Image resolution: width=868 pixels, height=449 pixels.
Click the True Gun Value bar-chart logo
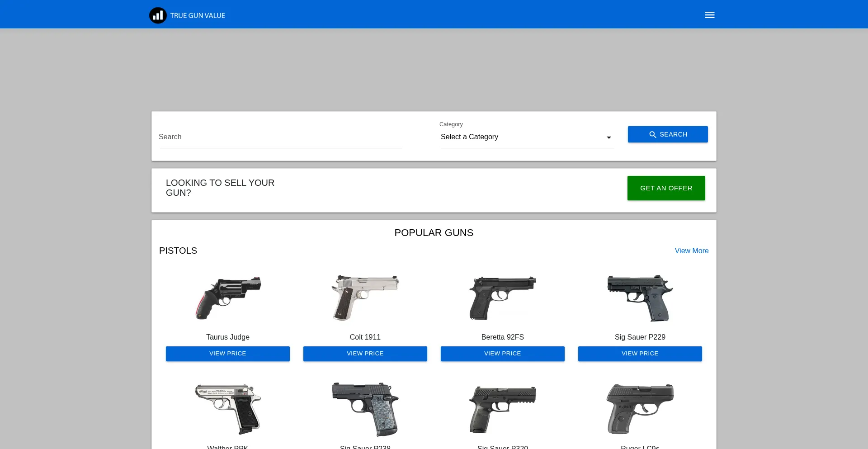(x=158, y=15)
